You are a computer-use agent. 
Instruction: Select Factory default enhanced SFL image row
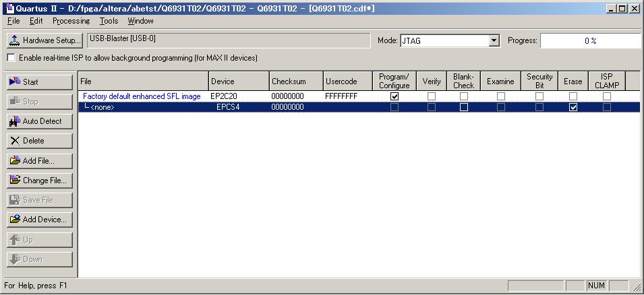[x=142, y=96]
